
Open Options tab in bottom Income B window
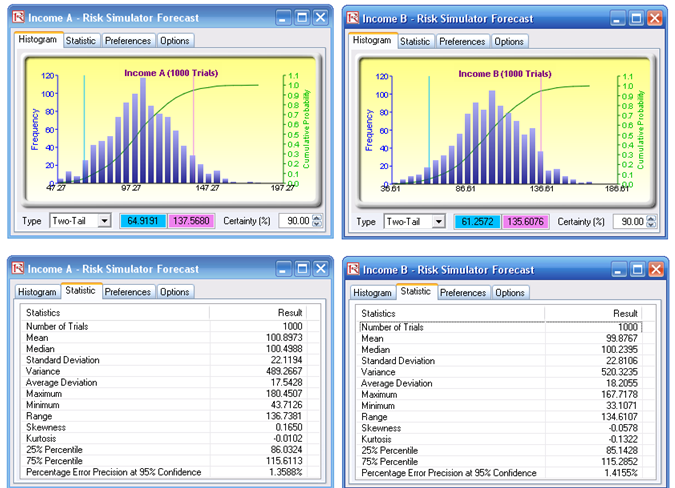click(x=510, y=293)
